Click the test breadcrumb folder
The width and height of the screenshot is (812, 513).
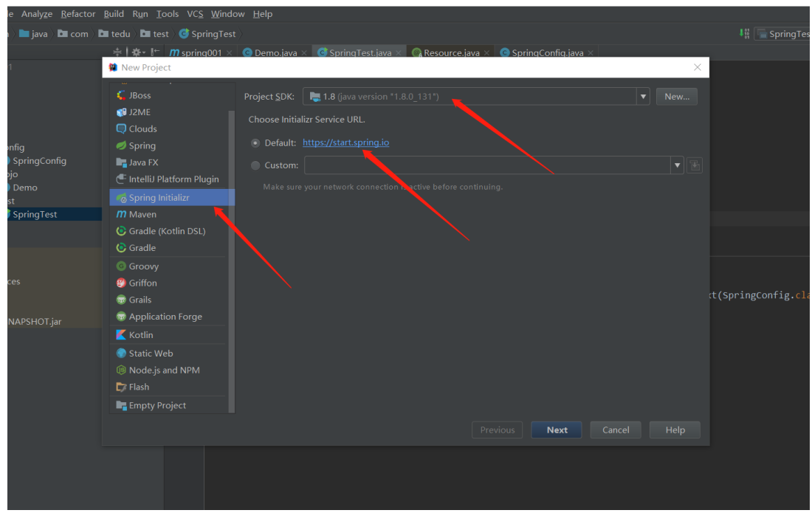pyautogui.click(x=154, y=34)
